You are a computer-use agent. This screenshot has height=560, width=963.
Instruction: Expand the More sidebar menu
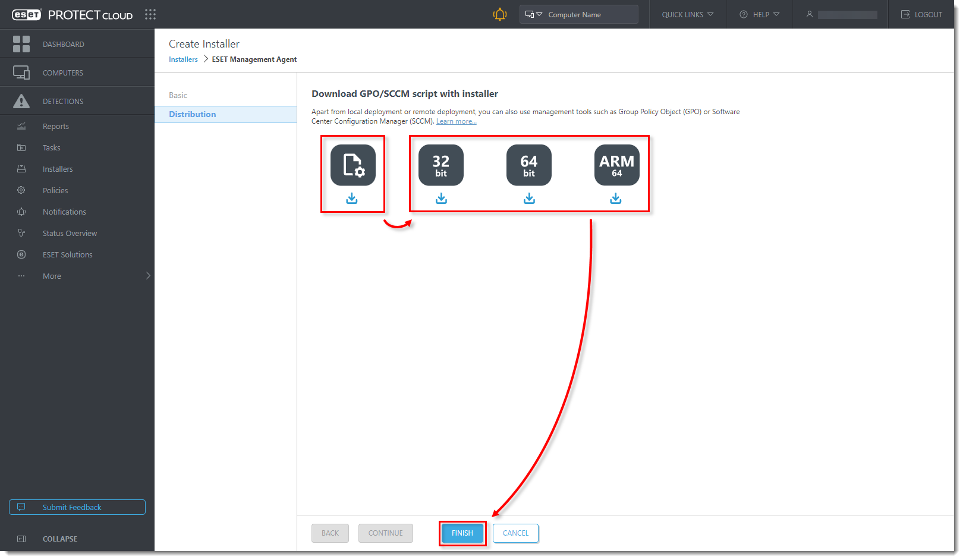(x=52, y=276)
